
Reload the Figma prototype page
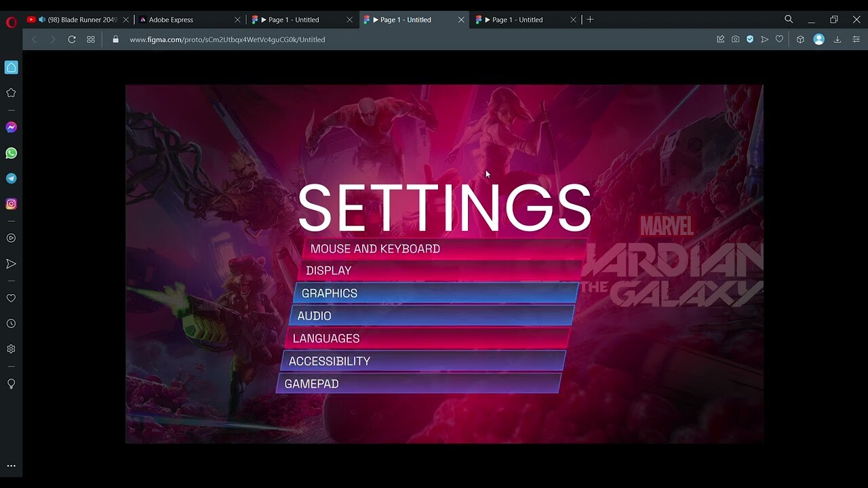click(72, 39)
